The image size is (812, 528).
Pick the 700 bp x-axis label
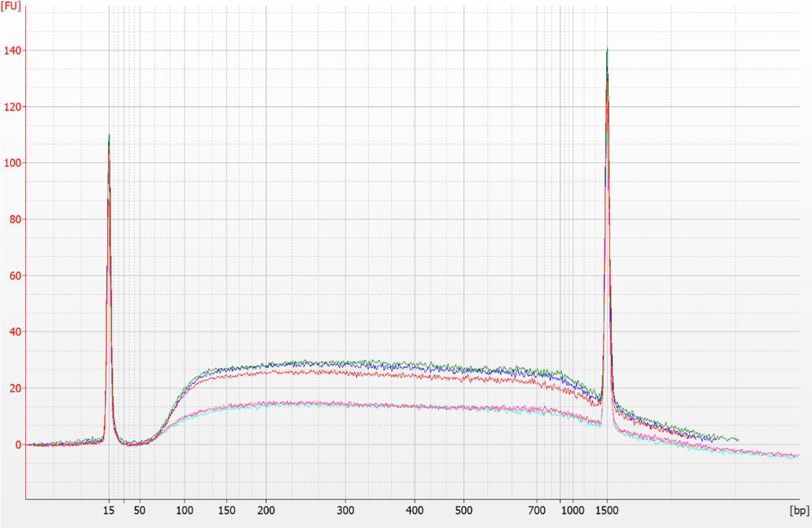click(538, 511)
